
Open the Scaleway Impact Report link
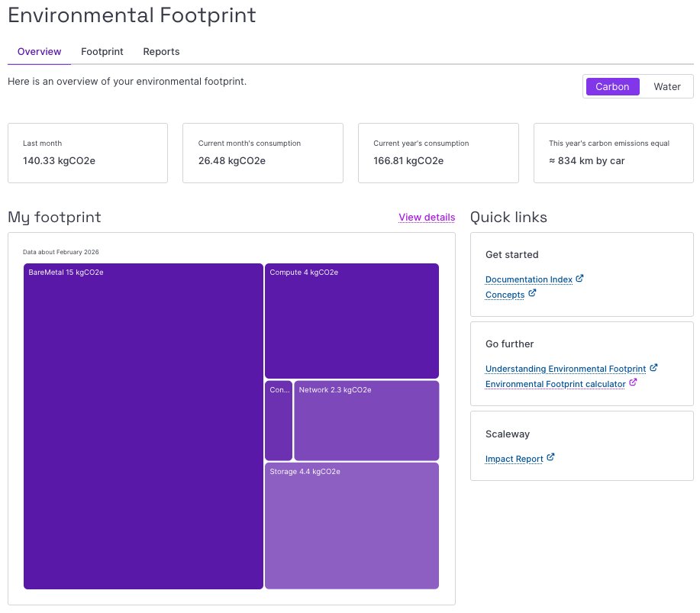(514, 459)
